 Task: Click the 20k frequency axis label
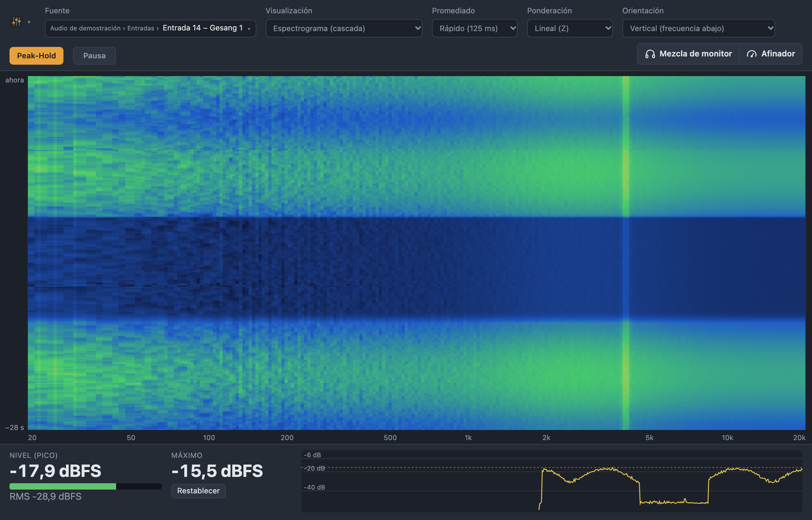799,438
